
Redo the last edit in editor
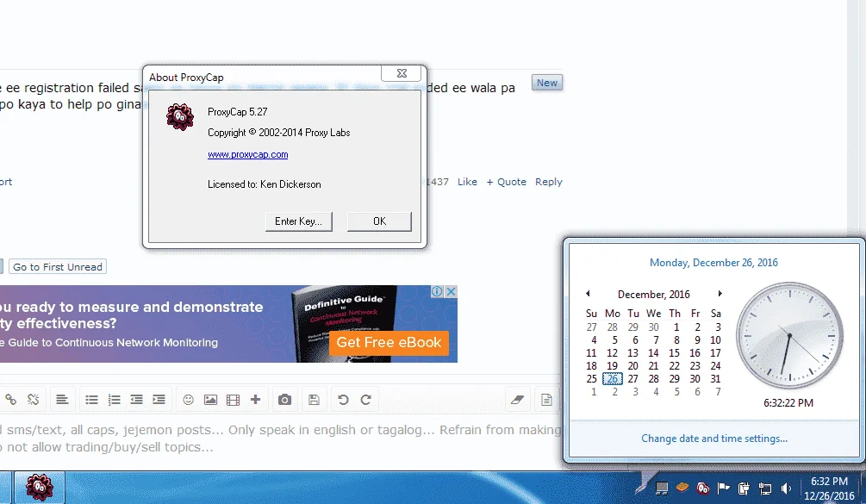click(365, 399)
